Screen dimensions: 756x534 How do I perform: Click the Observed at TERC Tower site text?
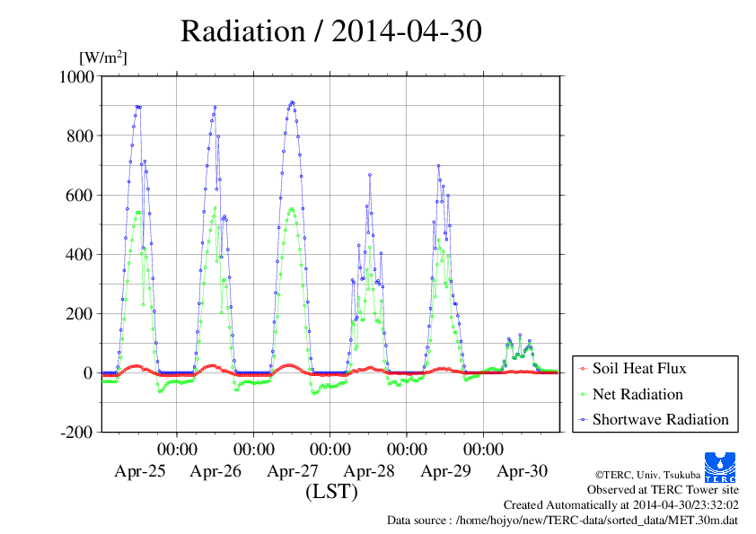[x=663, y=490]
